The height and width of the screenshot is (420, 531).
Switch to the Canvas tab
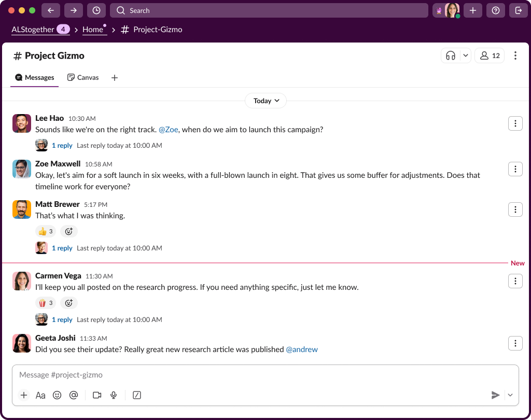coord(83,77)
